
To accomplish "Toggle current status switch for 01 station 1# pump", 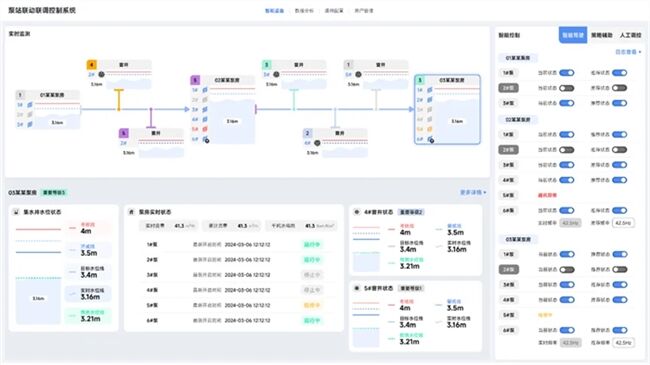I will click(x=567, y=73).
